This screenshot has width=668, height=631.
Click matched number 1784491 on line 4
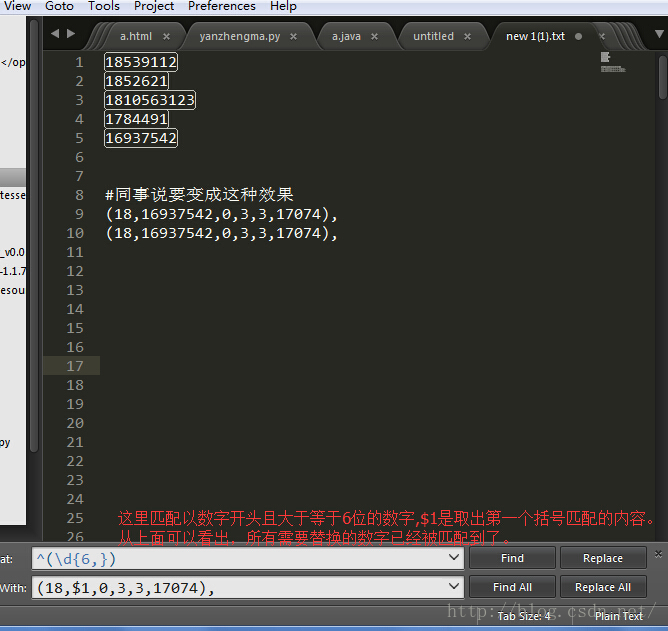click(x=136, y=119)
